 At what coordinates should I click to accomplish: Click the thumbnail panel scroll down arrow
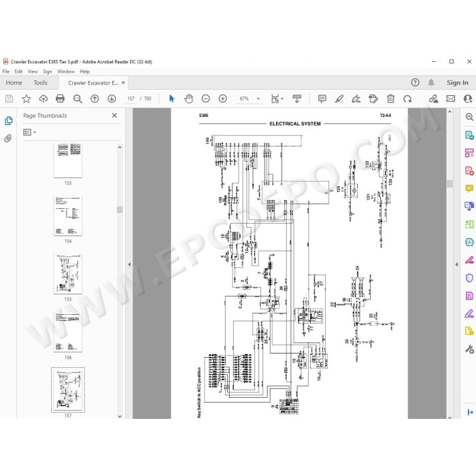point(120,416)
